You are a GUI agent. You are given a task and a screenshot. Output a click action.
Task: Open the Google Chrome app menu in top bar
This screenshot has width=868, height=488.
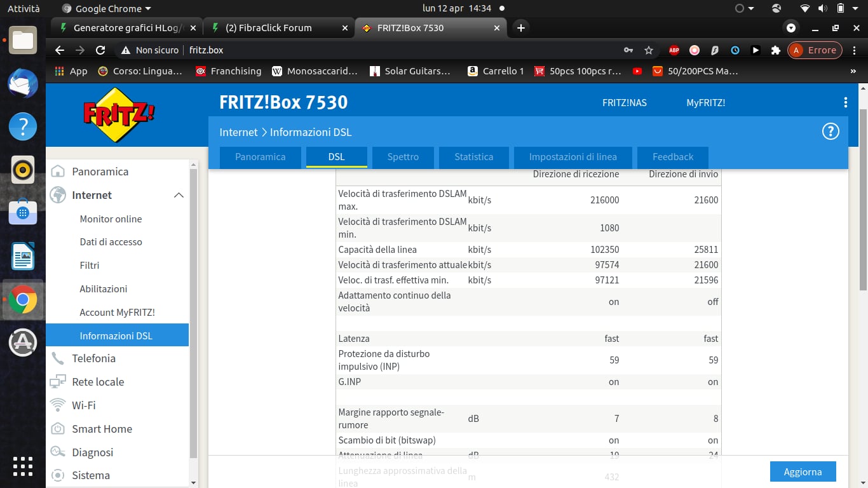tap(107, 8)
